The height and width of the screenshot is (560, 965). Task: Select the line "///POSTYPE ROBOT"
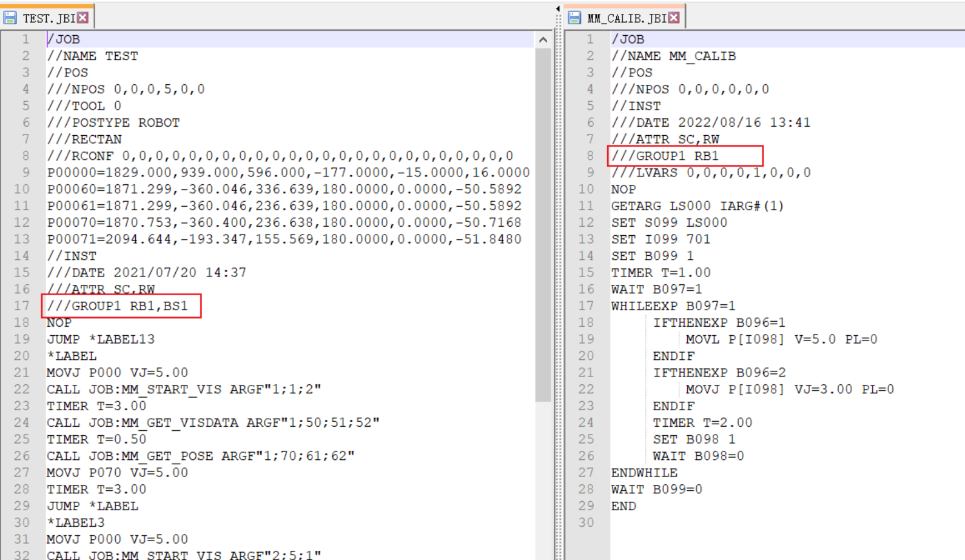(113, 123)
